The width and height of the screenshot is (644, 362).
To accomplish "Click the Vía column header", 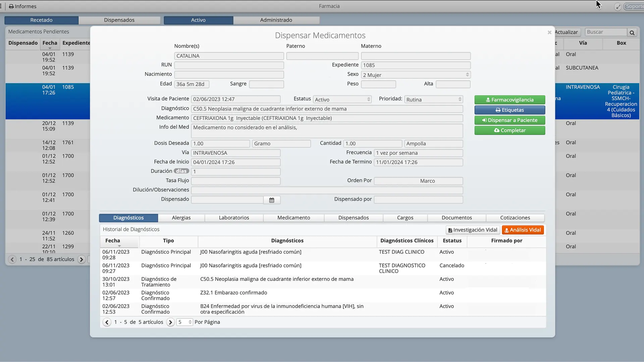I will (583, 43).
